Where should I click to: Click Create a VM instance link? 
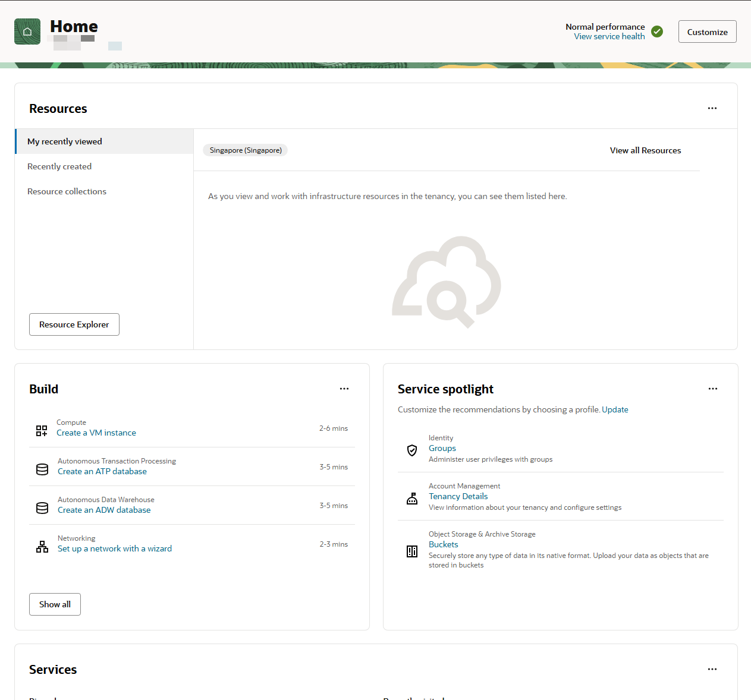coord(96,433)
